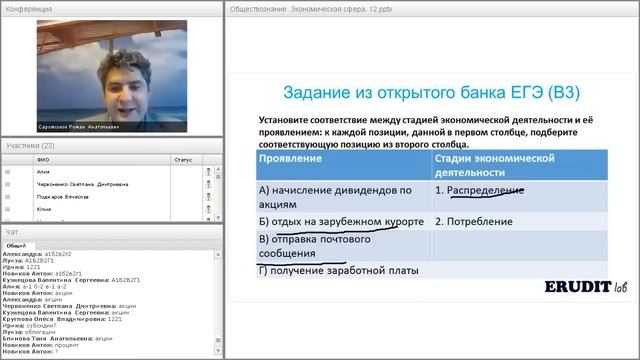The image size is (640, 360).
Task: Click slide row Г) получение заработной платы
Action: 338,271
